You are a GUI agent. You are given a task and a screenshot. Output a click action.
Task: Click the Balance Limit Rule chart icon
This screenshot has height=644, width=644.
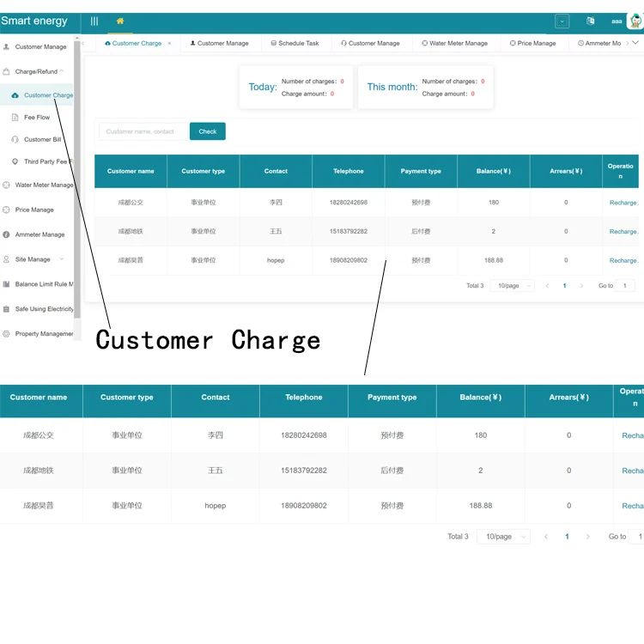coord(6,284)
